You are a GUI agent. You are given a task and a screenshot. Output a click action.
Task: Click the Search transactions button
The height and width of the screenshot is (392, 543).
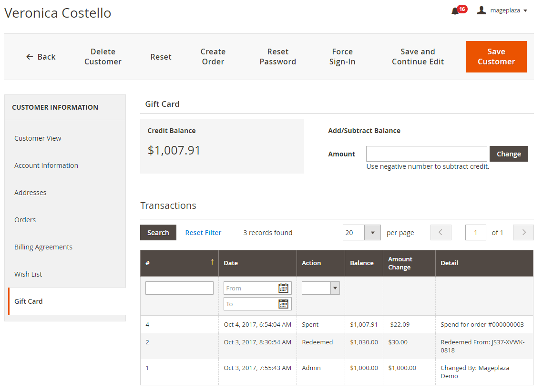158,233
